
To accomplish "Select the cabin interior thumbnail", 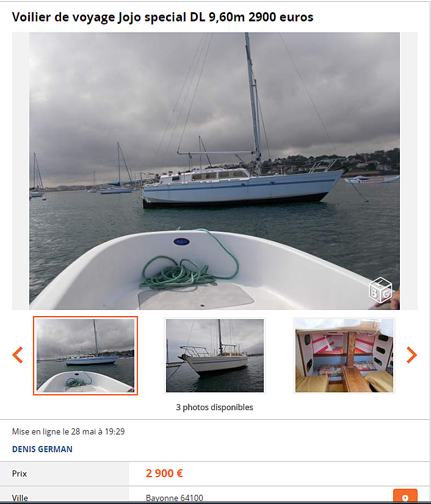I will (344, 356).
